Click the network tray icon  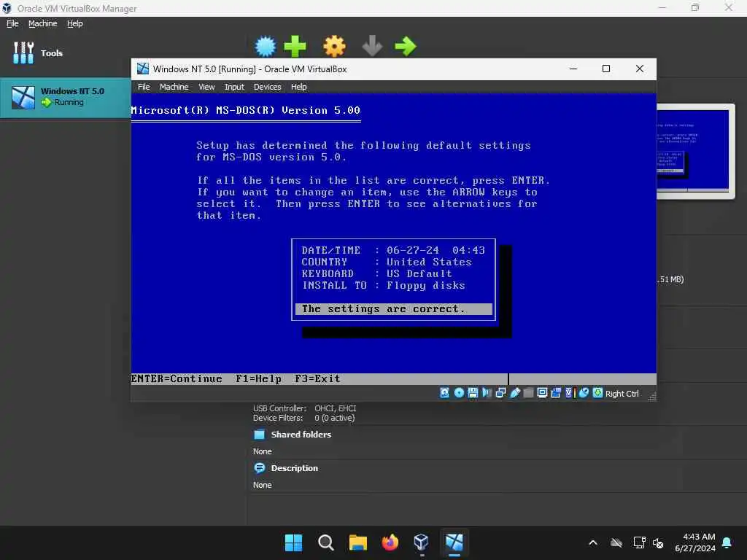(639, 542)
